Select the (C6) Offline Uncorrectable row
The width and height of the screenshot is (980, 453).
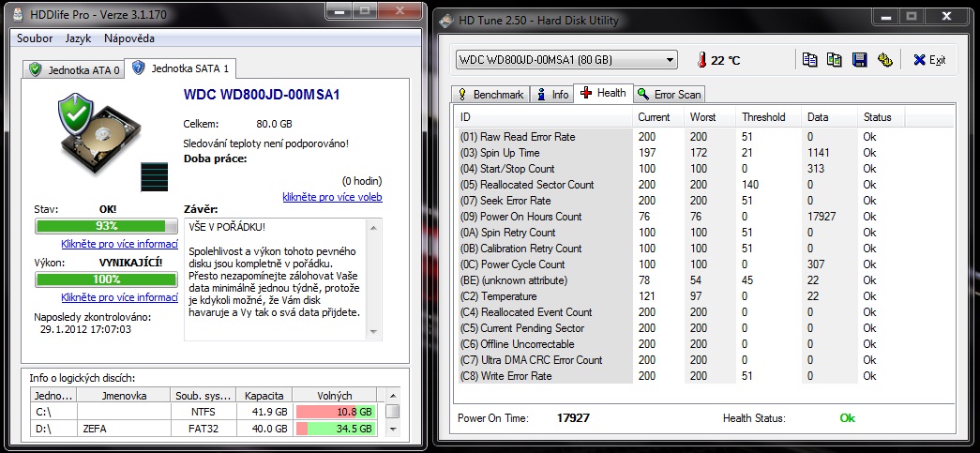click(x=681, y=343)
